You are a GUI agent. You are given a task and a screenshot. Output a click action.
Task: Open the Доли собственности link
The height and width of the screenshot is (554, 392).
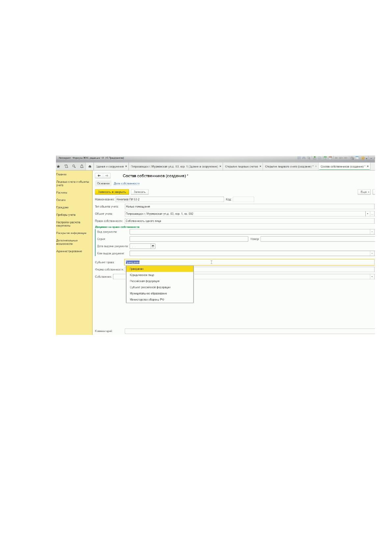pos(127,184)
